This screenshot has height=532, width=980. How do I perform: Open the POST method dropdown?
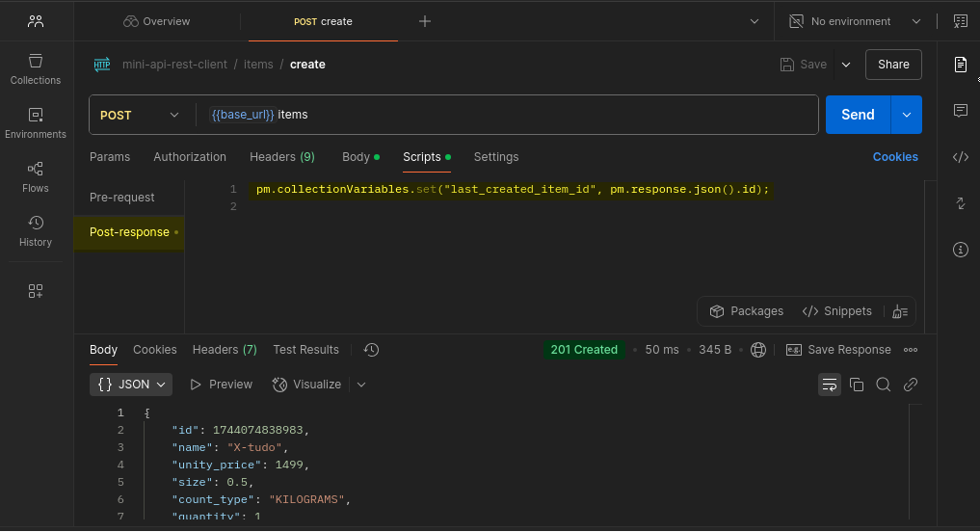coord(140,115)
